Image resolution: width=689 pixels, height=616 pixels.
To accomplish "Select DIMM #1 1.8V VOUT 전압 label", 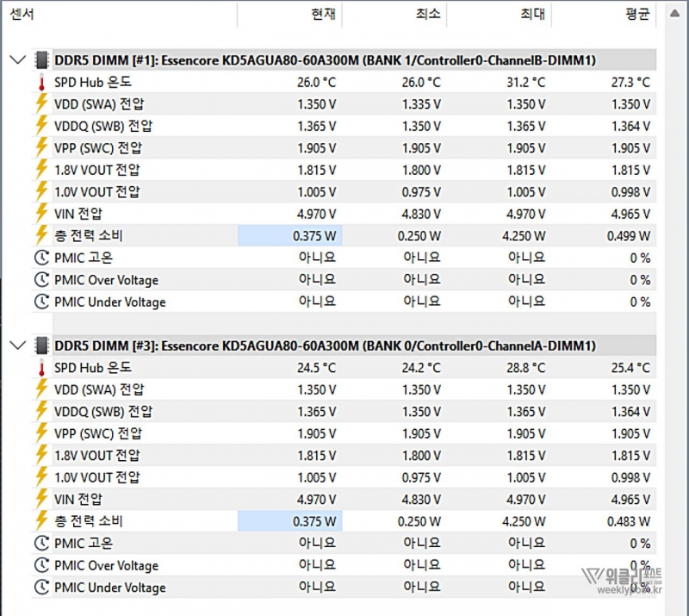I will click(97, 171).
